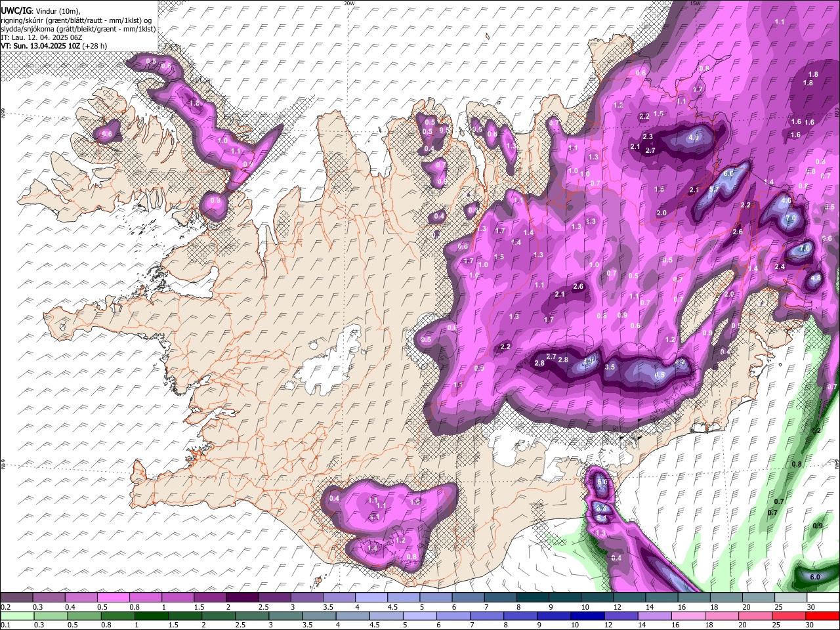Image resolution: width=840 pixels, height=630 pixels.
Task: Click the '0.2' label on the top snow scale
Action: pyautogui.click(x=5, y=607)
